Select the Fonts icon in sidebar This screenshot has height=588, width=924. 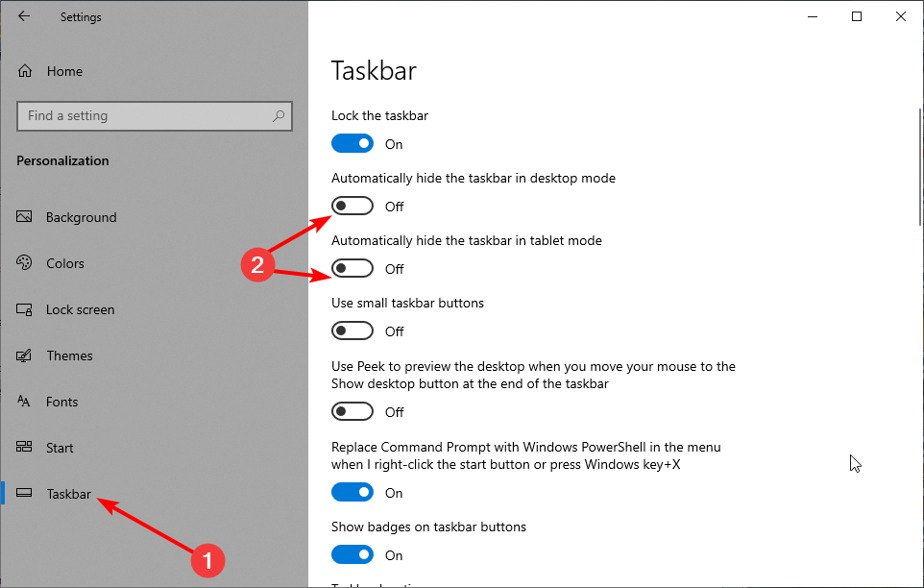[x=26, y=402]
